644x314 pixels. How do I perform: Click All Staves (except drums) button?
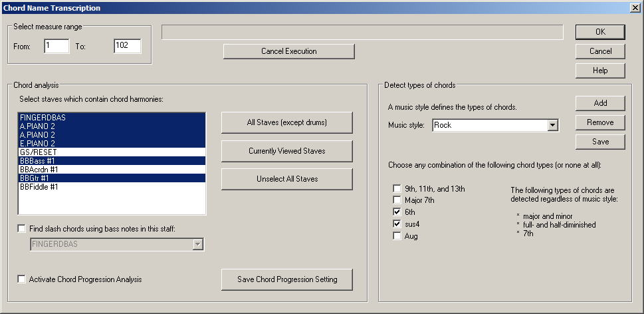[x=286, y=123]
